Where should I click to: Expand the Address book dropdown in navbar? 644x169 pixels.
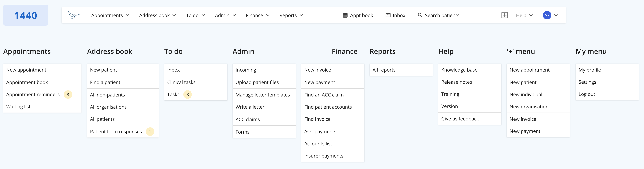pos(158,15)
